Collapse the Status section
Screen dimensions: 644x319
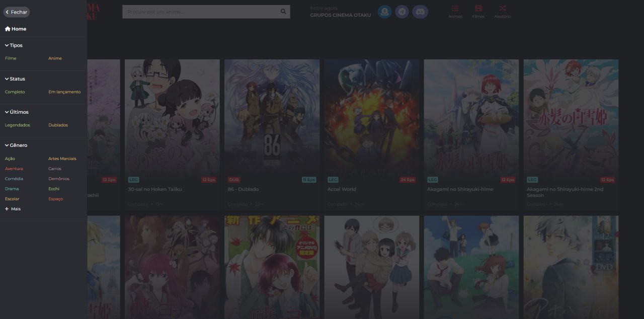click(15, 79)
